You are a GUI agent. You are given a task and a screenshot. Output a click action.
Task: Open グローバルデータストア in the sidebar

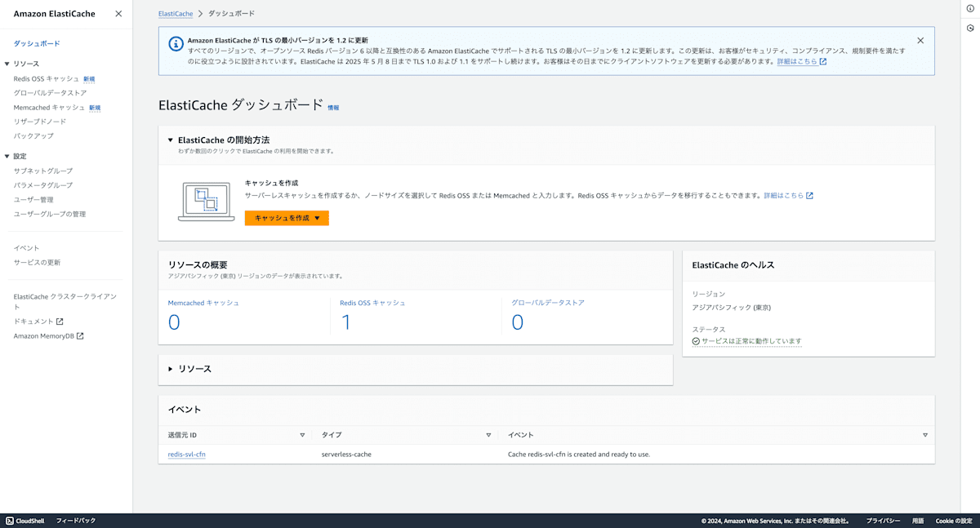coord(50,93)
